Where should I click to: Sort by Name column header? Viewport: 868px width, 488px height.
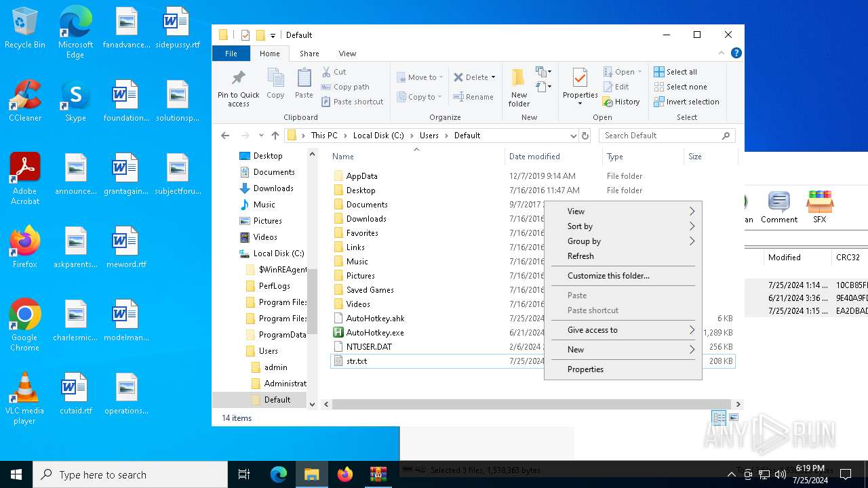coord(417,157)
